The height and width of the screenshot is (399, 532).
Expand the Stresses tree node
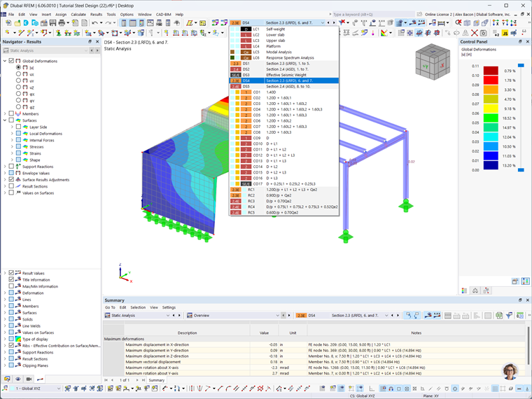(12, 146)
